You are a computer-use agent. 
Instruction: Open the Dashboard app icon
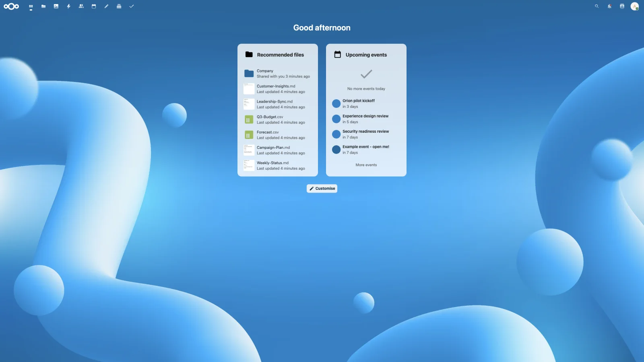pyautogui.click(x=31, y=6)
